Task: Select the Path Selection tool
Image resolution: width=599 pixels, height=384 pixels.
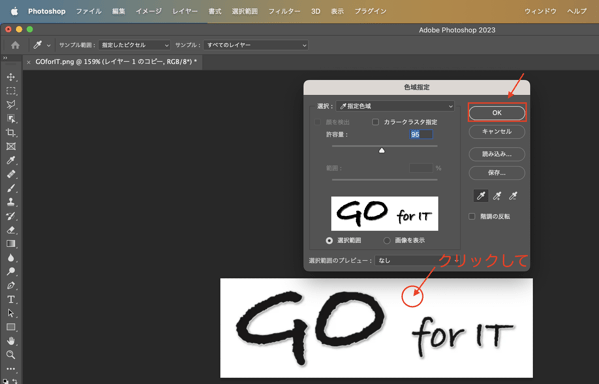Action: 11,313
